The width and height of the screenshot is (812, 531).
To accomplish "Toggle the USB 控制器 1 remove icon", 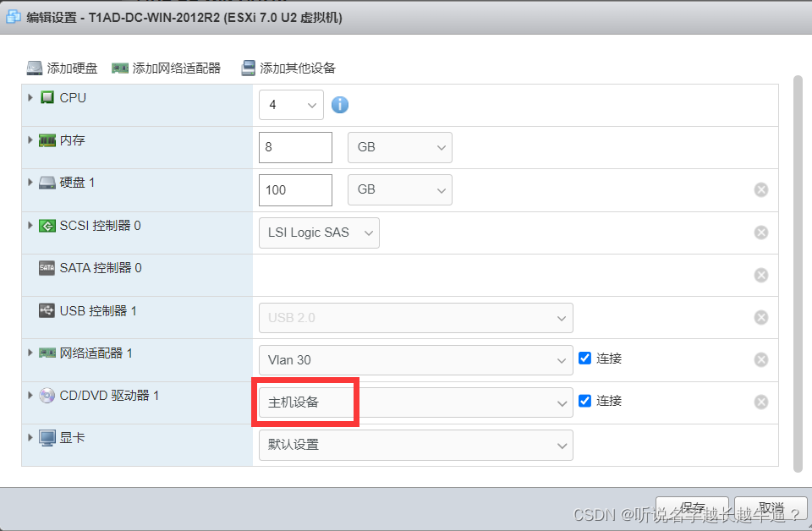I will coord(760,317).
